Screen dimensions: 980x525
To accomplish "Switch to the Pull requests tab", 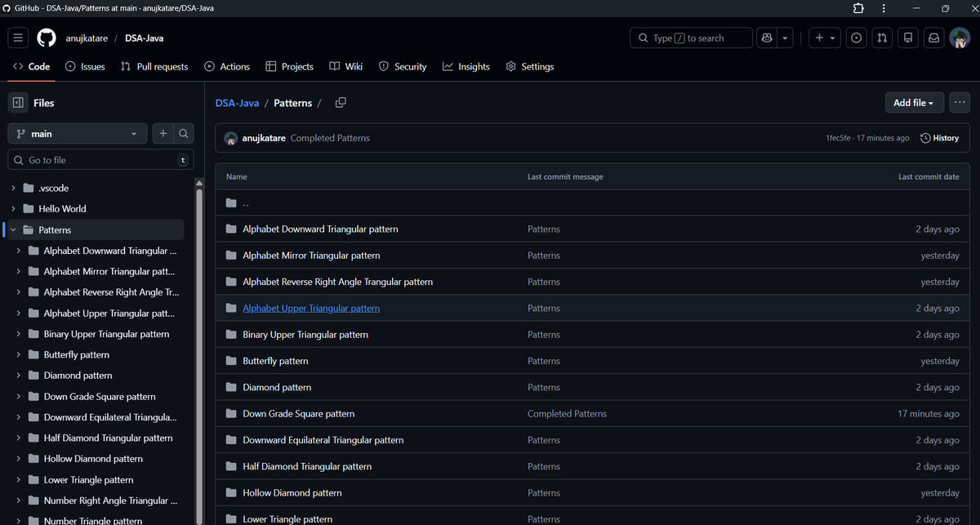I will coord(154,66).
